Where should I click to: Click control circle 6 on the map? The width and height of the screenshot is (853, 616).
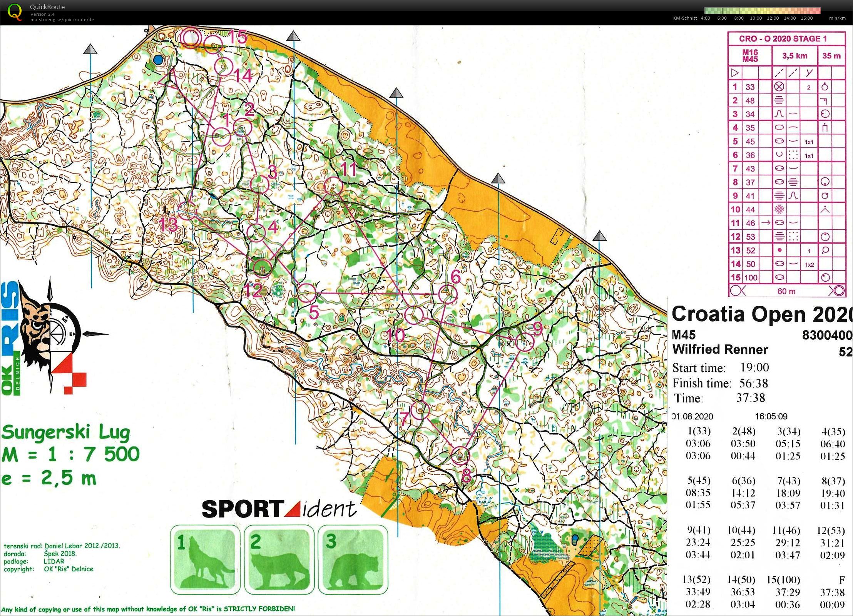click(448, 294)
